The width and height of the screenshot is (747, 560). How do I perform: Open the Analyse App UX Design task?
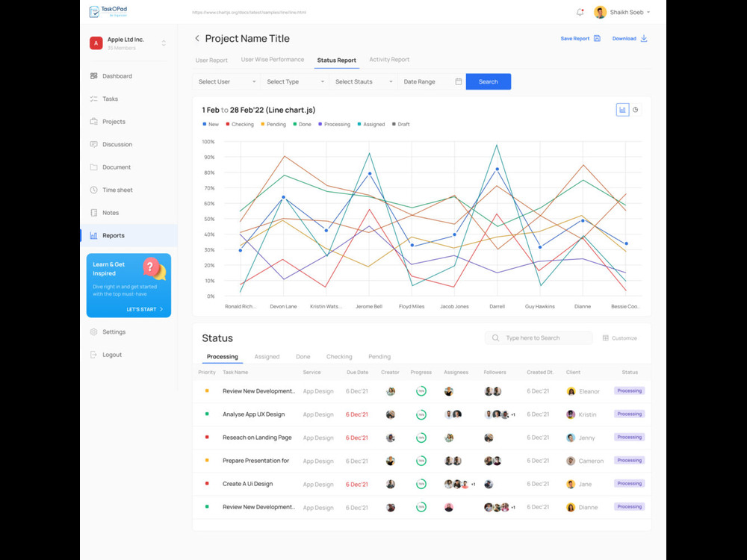(253, 414)
